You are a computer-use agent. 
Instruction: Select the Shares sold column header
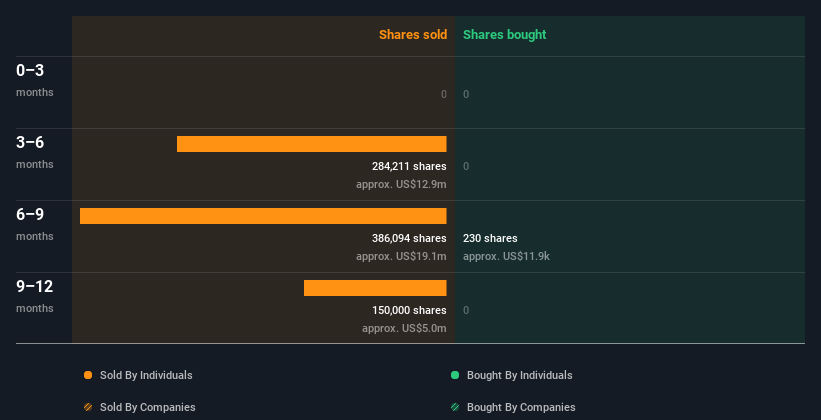[413, 35]
